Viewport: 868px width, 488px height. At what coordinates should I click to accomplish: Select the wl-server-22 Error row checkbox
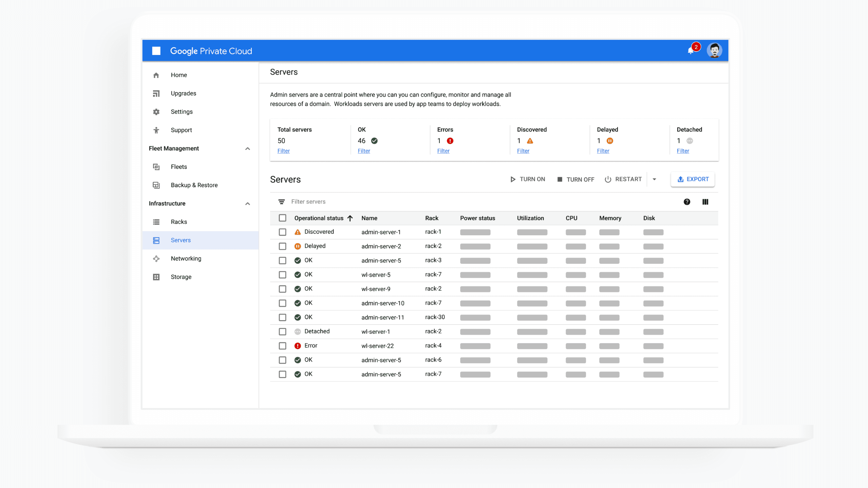(x=282, y=346)
